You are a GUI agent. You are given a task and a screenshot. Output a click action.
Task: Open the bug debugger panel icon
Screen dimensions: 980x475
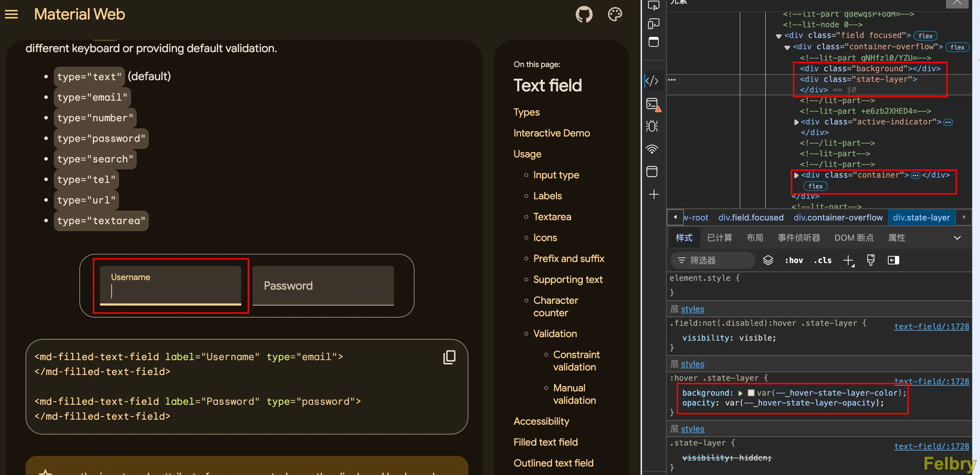click(652, 126)
